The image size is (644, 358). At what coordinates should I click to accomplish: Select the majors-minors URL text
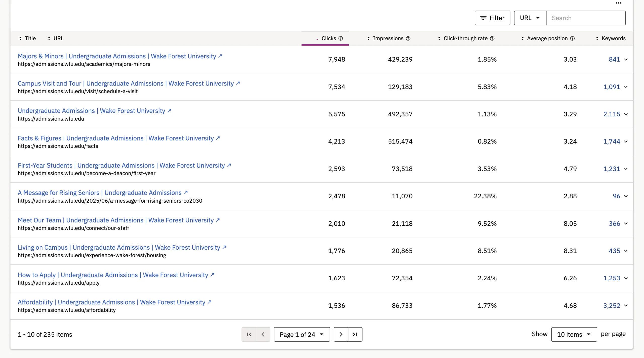84,64
